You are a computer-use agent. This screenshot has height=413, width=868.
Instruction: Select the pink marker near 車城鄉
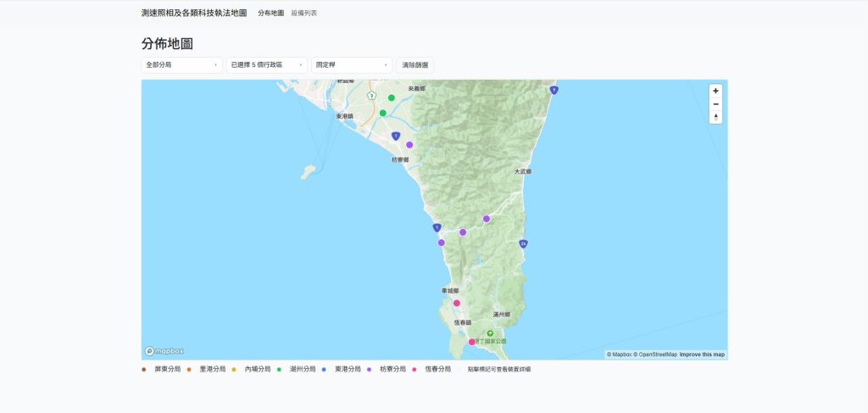456,303
